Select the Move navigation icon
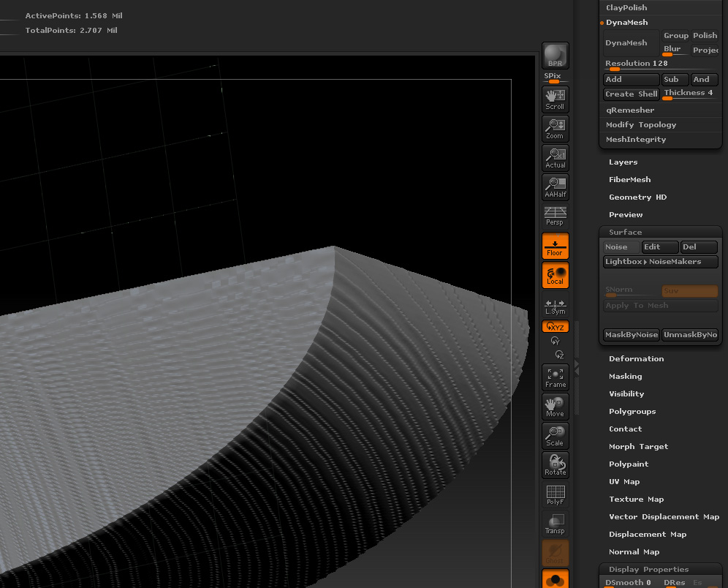Image resolution: width=728 pixels, height=588 pixels. click(x=555, y=407)
